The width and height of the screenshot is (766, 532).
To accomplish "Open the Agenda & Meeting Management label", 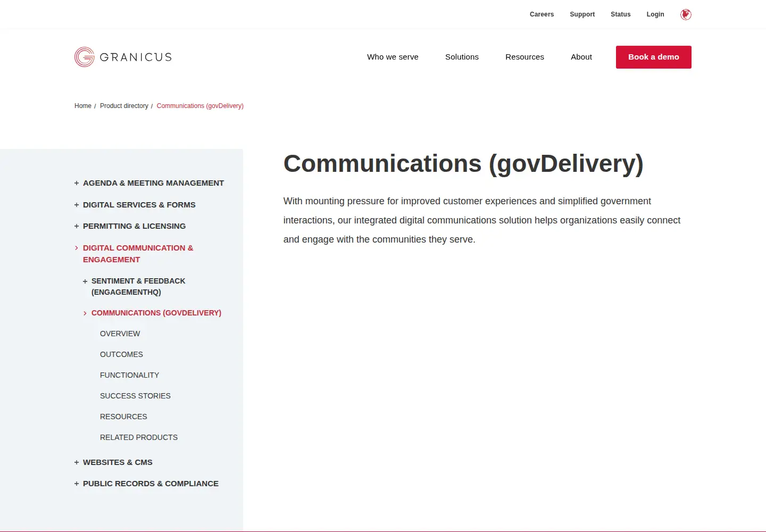I will click(153, 183).
